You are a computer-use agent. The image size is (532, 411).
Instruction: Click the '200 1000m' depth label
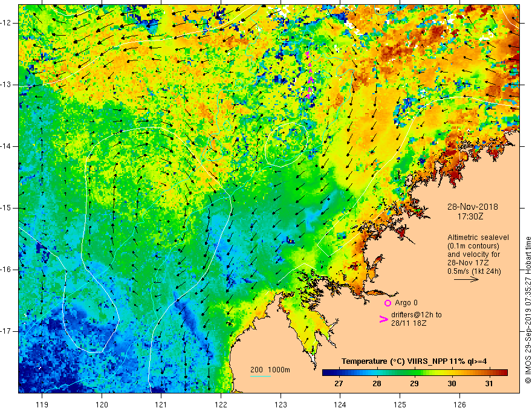coord(270,370)
